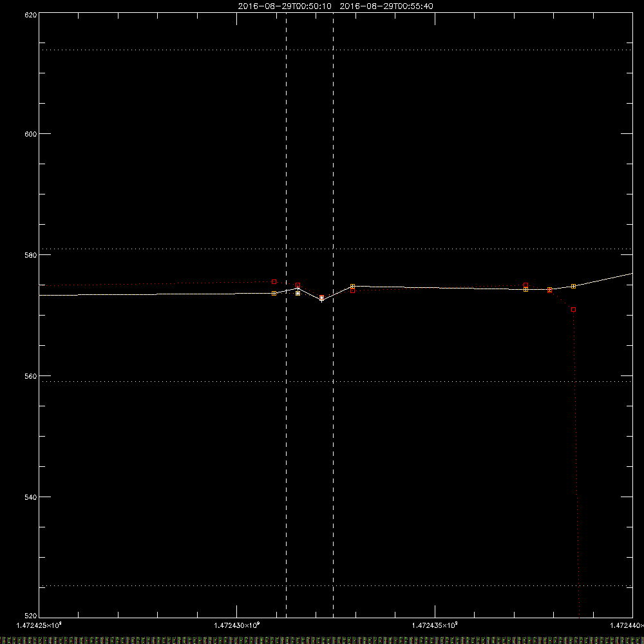Screen dimensions: 644x644
Task: Click the leftmost orange square data marker
Action: 274,293
